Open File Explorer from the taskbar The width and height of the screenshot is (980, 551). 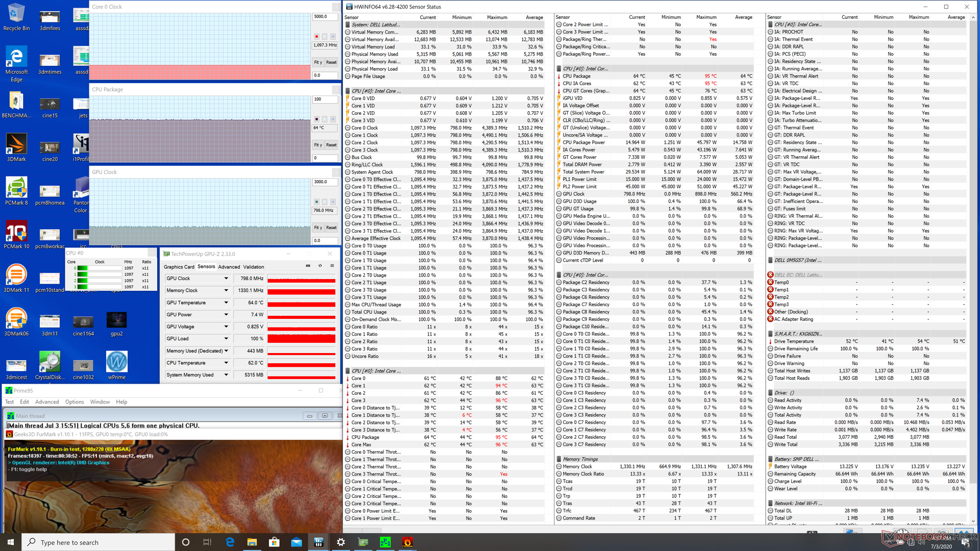(252, 542)
